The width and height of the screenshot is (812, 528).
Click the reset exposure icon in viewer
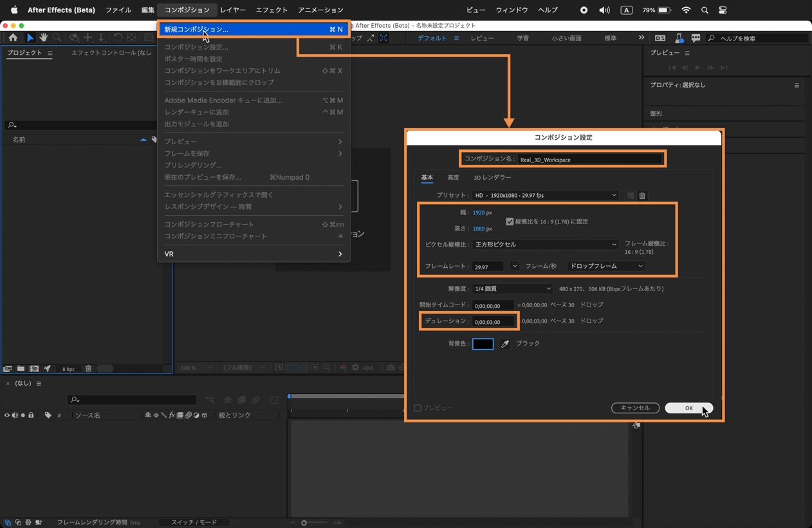click(355, 368)
